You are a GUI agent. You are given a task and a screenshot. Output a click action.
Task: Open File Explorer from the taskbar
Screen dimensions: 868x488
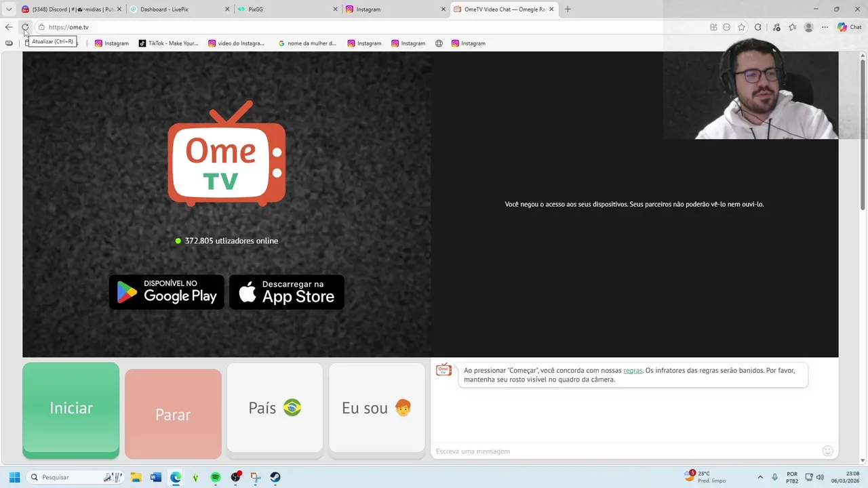136,477
